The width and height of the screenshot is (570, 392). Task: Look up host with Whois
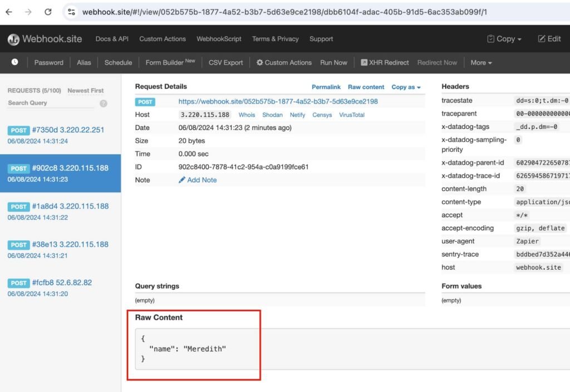(247, 115)
